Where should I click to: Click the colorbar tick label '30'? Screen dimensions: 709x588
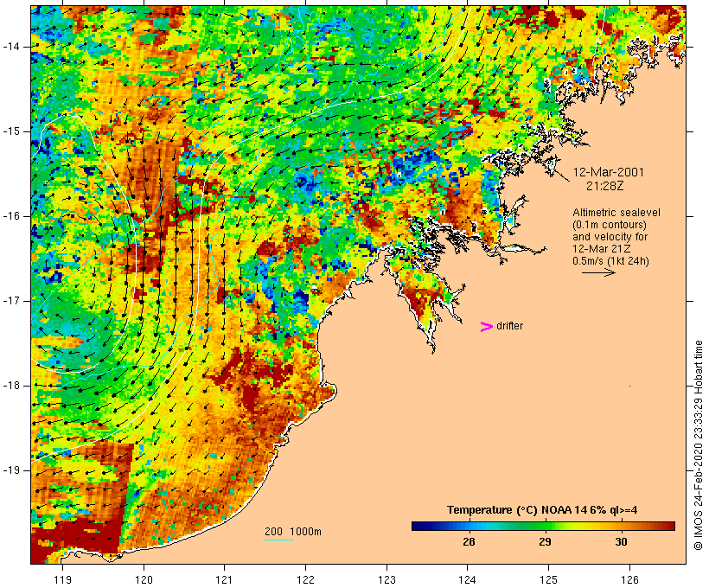pos(621,541)
